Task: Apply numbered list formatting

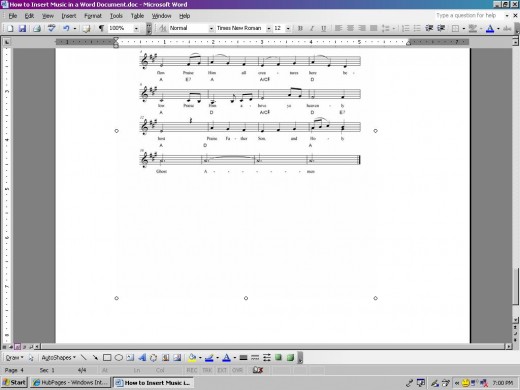Action: coord(405,28)
